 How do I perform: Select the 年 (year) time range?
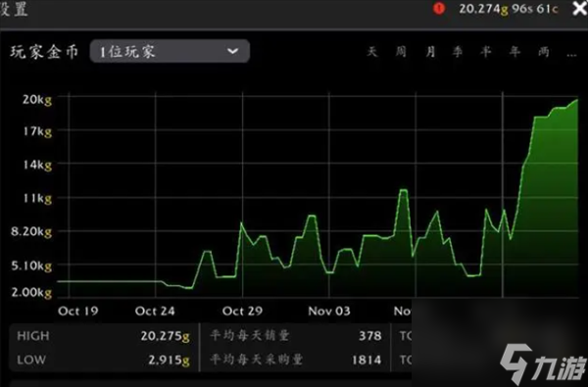514,51
